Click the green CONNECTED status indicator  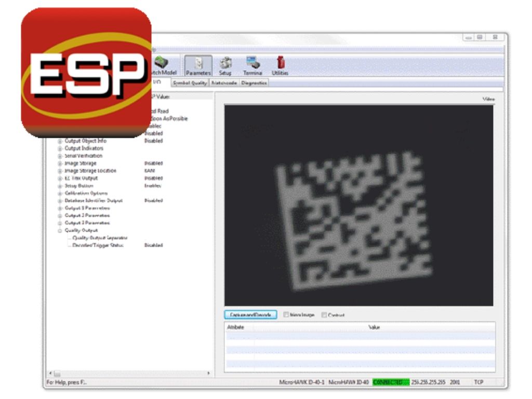pos(391,382)
